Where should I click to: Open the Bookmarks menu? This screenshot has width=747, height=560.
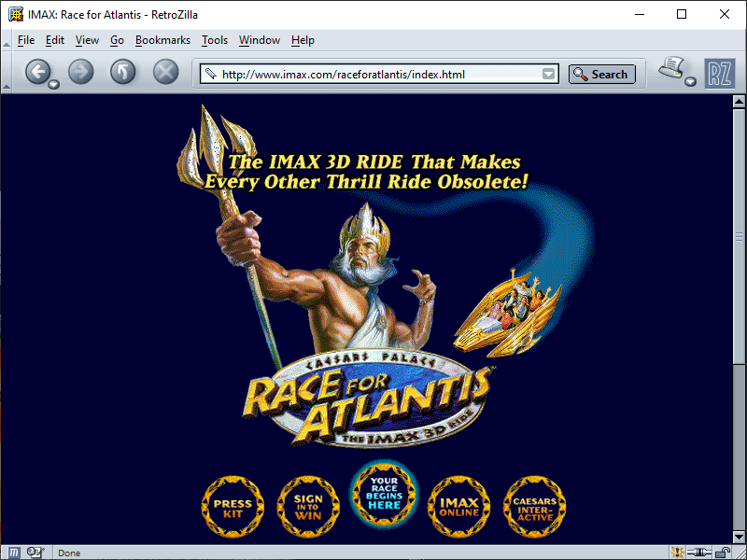coord(162,40)
